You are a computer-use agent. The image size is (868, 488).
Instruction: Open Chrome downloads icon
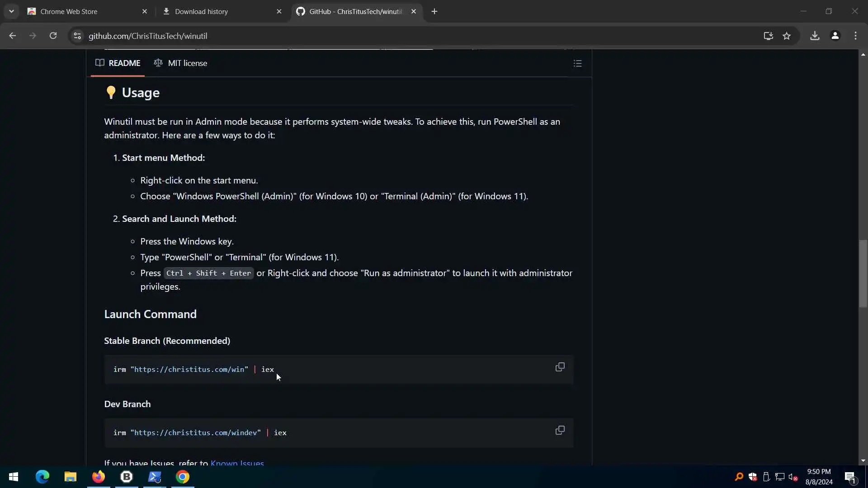tap(815, 36)
